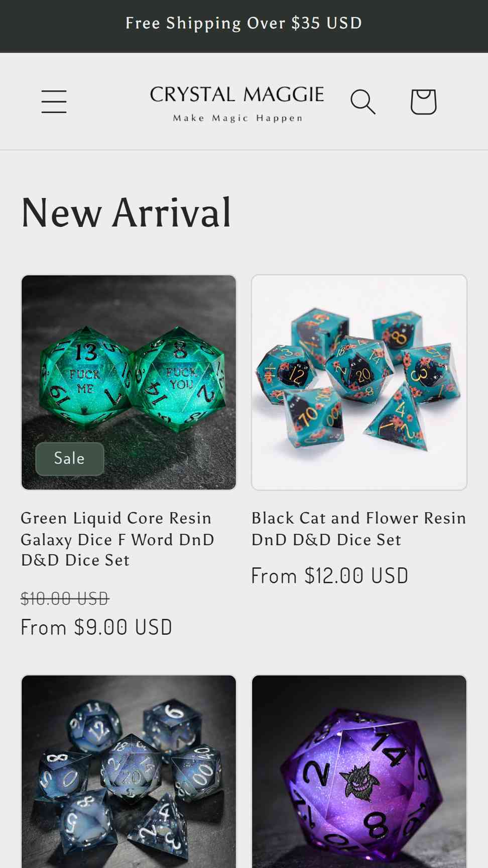Open the purple d20 dice image

coord(359,772)
